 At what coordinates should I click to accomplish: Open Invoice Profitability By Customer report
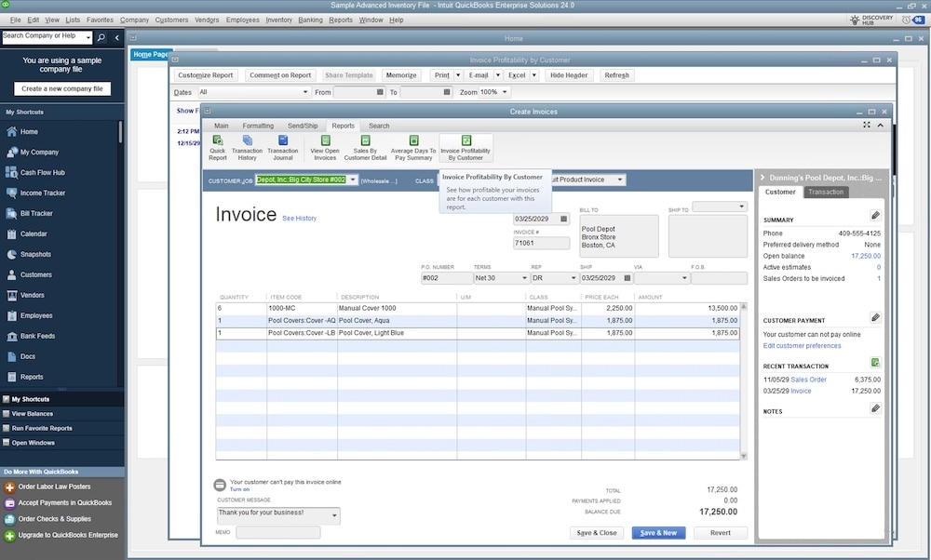[x=465, y=147]
